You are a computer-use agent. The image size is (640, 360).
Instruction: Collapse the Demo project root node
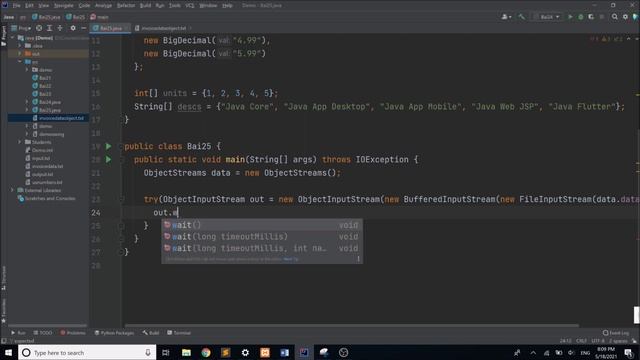point(13,38)
